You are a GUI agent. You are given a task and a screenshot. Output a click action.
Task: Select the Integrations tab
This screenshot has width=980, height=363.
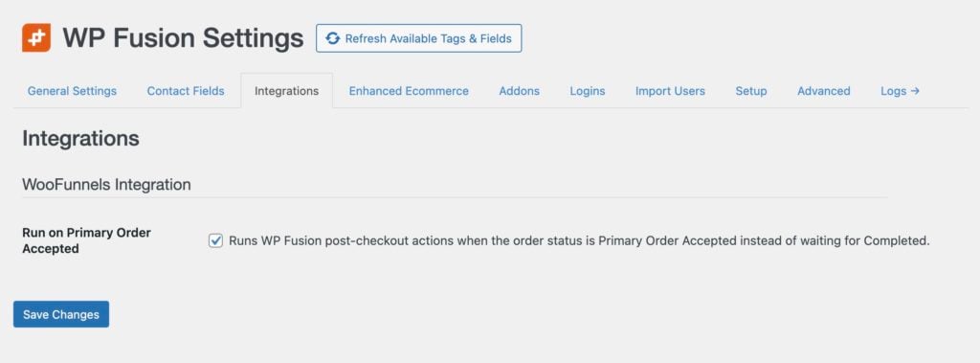[x=286, y=91]
